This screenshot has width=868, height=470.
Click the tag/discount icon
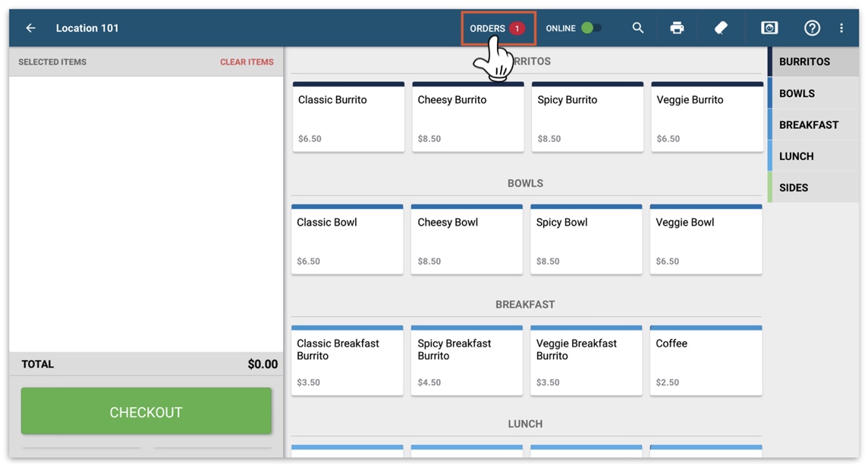(x=721, y=27)
